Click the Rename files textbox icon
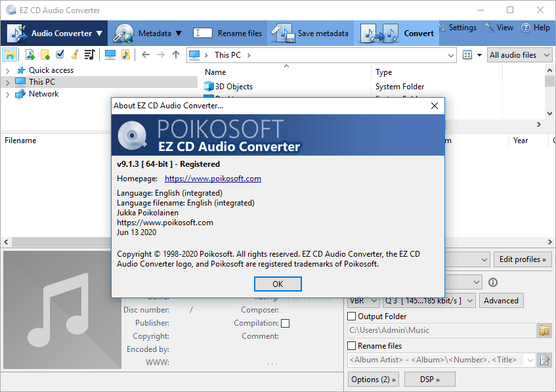 (202, 33)
